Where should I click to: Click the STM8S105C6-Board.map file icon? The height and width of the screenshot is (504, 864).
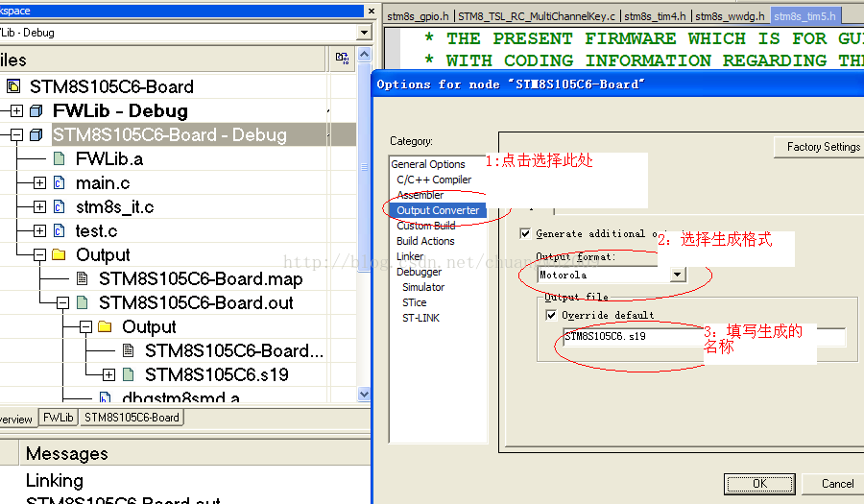coord(83,278)
